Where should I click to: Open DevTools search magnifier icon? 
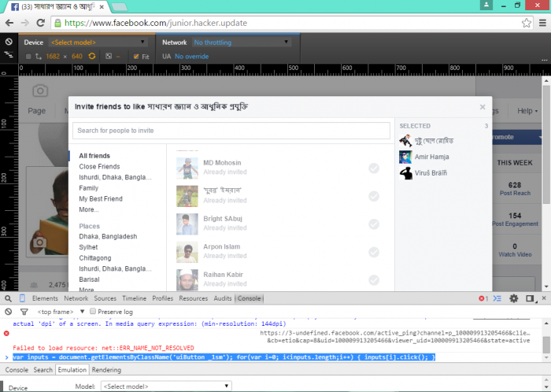pyautogui.click(x=8, y=298)
